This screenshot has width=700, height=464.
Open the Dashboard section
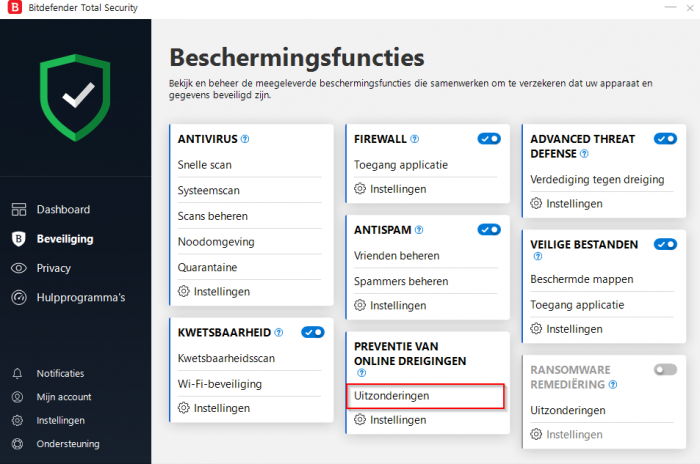[63, 209]
